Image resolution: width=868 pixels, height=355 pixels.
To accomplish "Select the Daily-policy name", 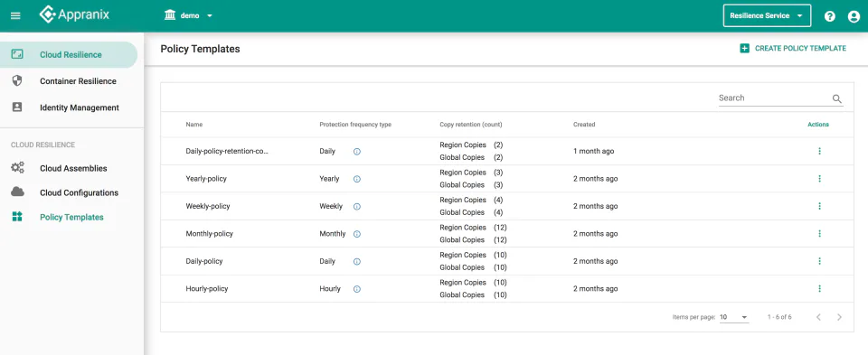I will (x=204, y=261).
